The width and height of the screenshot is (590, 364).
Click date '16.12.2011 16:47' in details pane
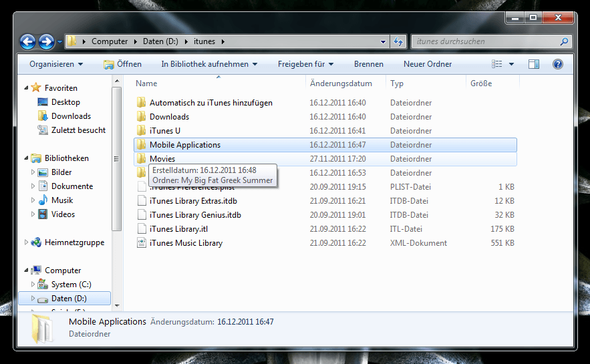[245, 322]
